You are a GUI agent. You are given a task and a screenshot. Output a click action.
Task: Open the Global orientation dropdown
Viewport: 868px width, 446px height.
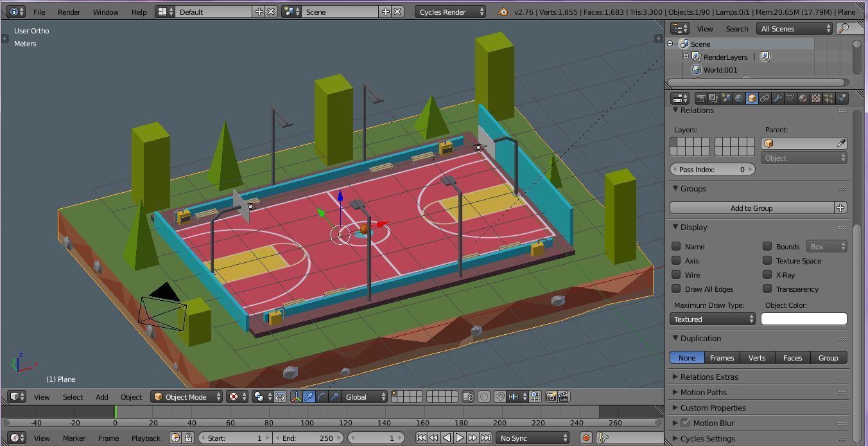[365, 397]
